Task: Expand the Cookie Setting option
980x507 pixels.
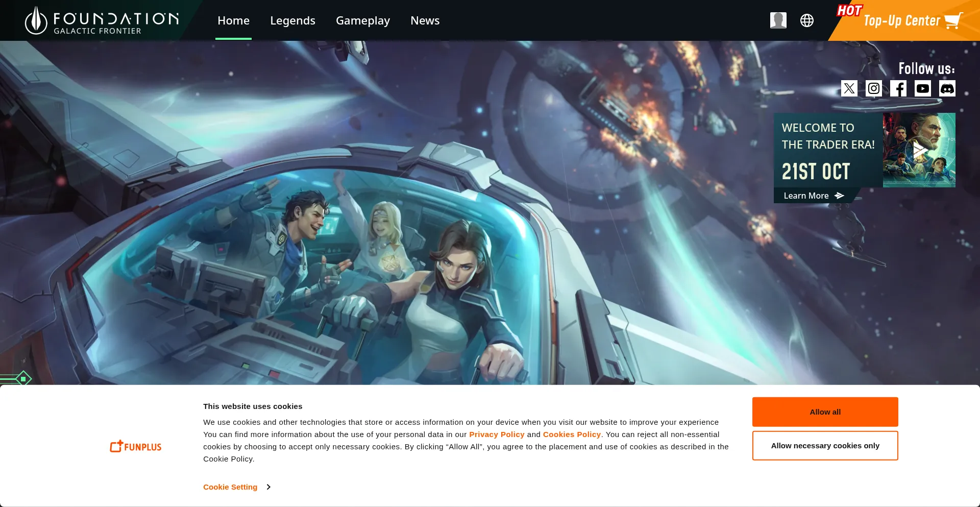Action: 237,487
